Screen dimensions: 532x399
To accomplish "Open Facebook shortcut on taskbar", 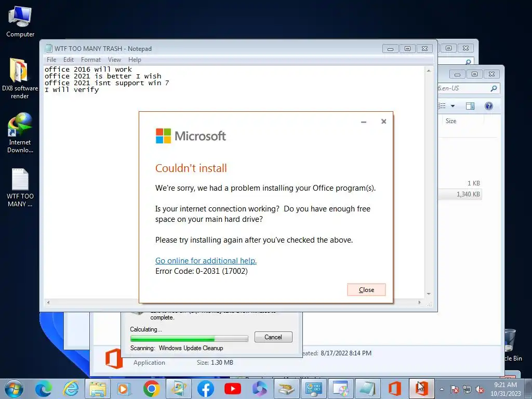I will coord(206,389).
